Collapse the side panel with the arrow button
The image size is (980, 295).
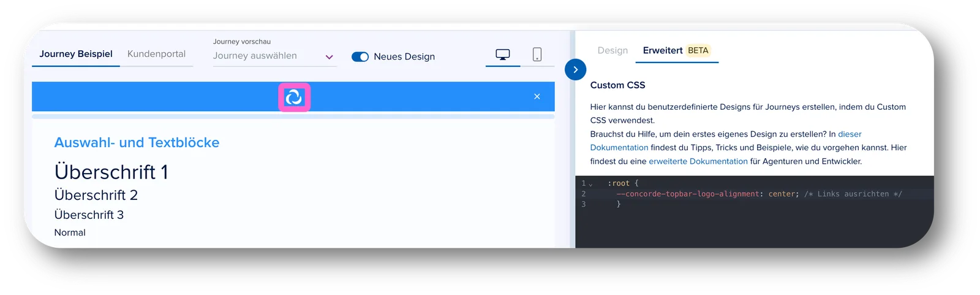click(575, 69)
